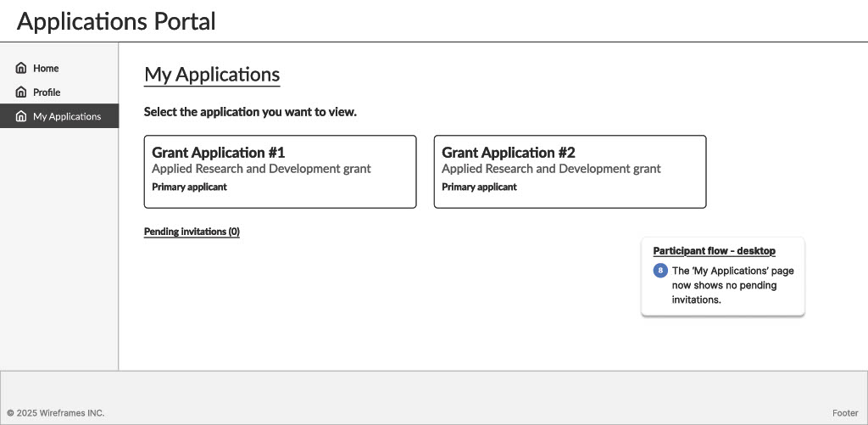Click the My Applications sidebar icon
868x425 pixels.
tap(21, 116)
